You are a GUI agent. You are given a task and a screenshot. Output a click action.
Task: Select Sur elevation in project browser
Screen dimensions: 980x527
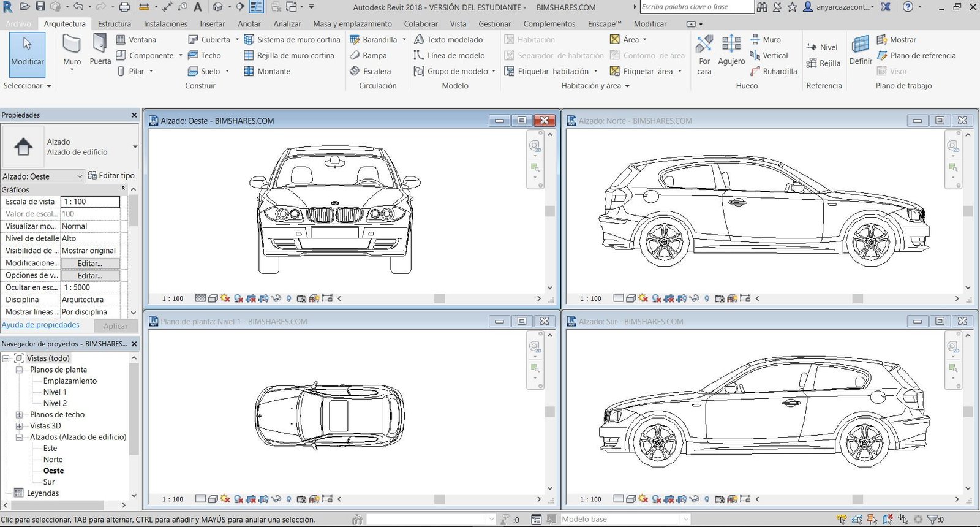click(49, 482)
